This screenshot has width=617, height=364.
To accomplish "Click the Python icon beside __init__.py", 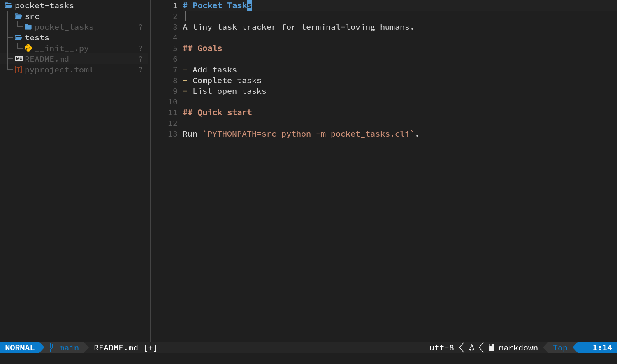I will [28, 48].
